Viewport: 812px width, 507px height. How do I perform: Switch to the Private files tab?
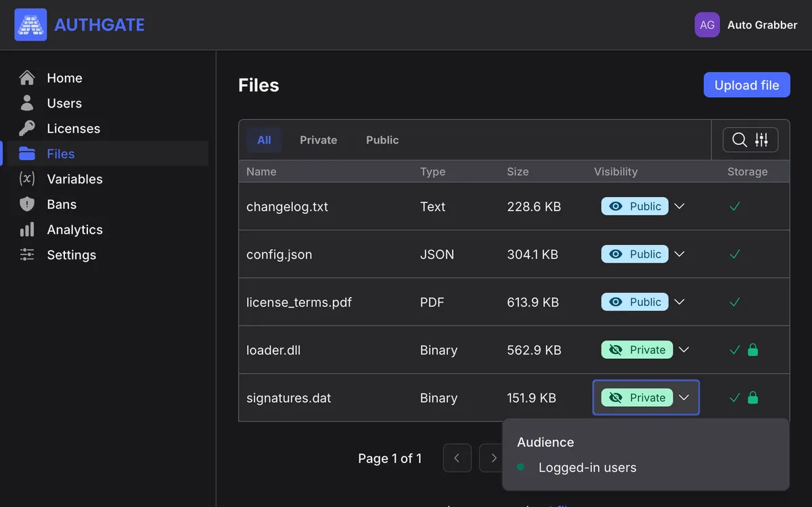tap(318, 139)
